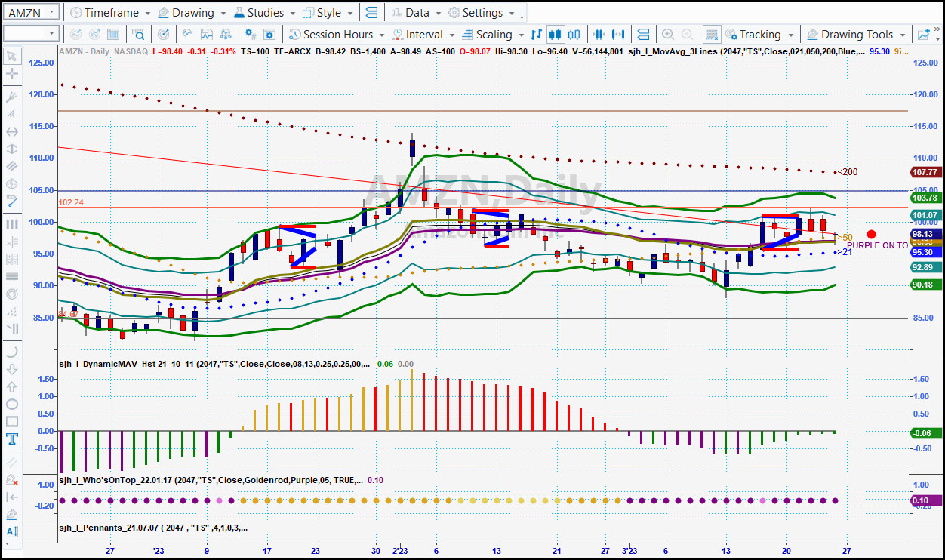Open the Scaling dropdown
945x560 pixels.
click(x=493, y=35)
